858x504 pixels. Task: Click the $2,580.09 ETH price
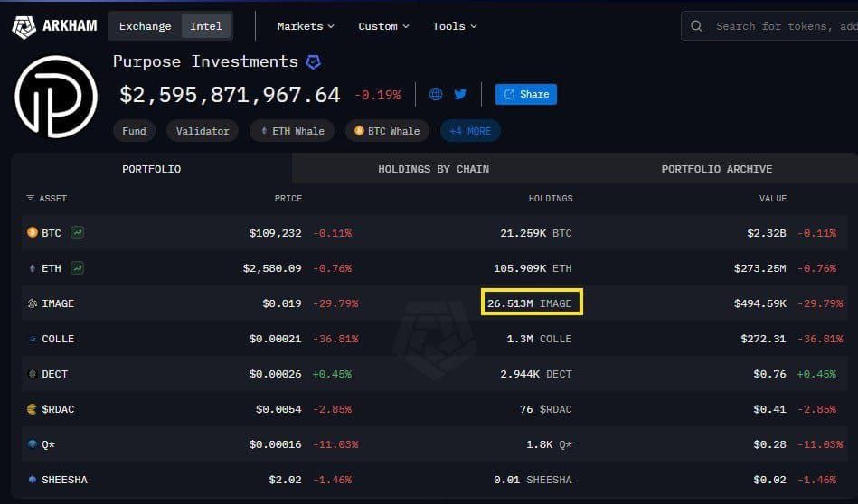(272, 268)
